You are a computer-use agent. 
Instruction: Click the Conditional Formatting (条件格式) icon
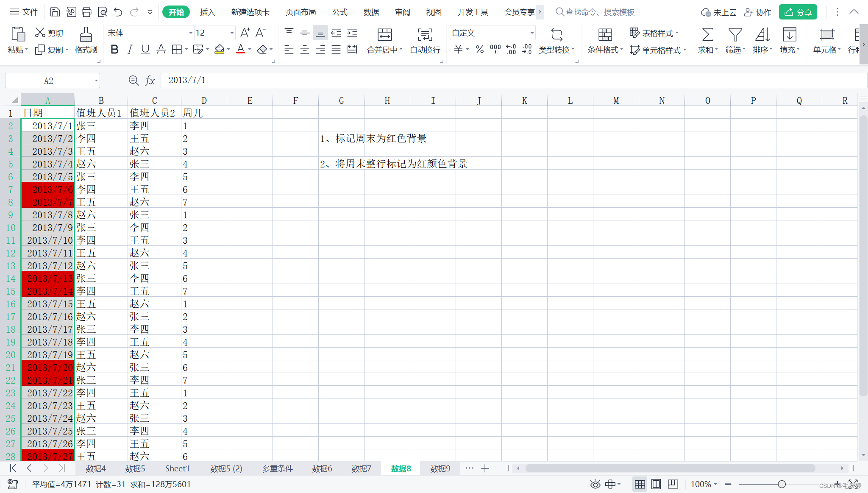(605, 34)
